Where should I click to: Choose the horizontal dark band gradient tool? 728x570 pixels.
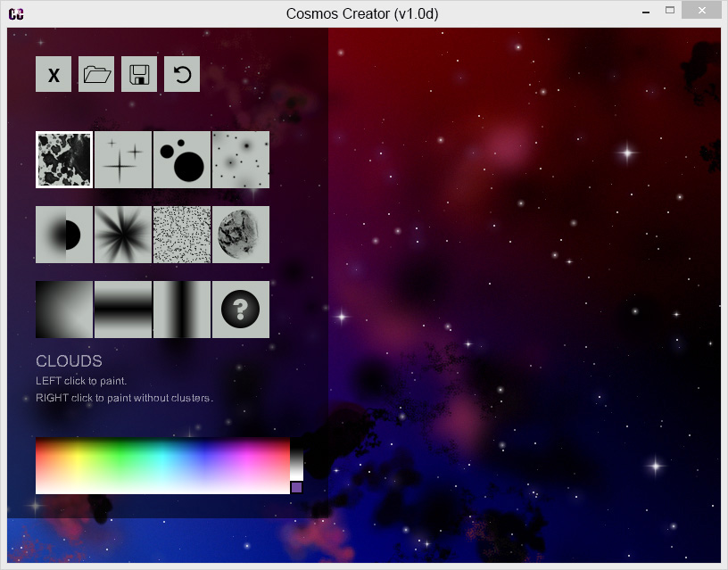(123, 310)
